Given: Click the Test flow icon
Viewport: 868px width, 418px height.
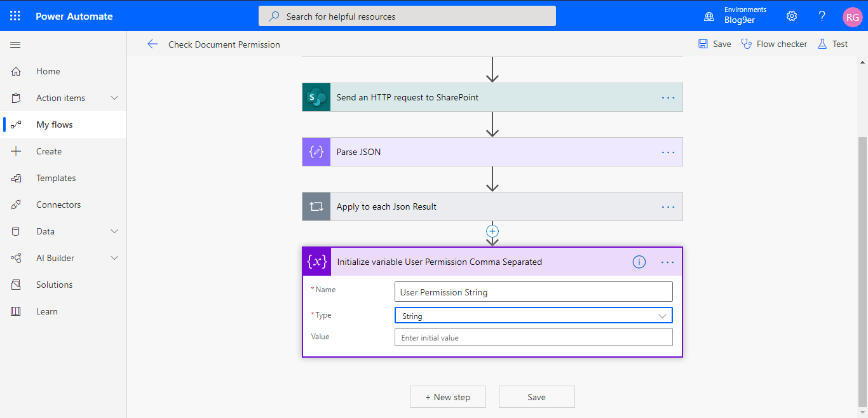Looking at the screenshot, I should [822, 44].
